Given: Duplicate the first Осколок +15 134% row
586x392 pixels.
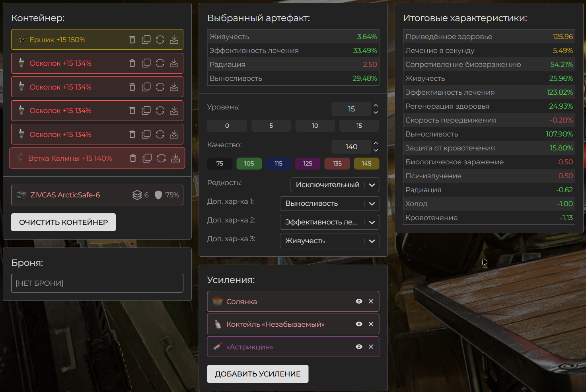Looking at the screenshot, I should pos(146,63).
